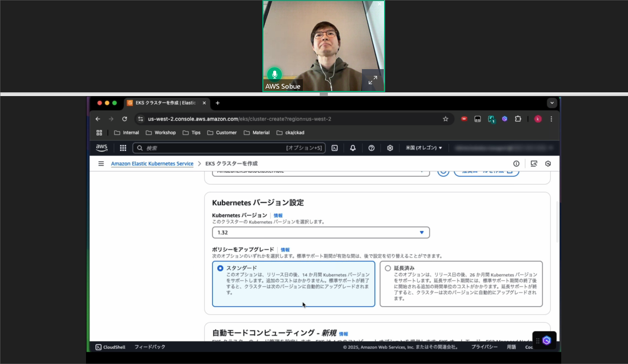The height and width of the screenshot is (364, 628).
Task: Open フィードバック in the footer
Action: point(150,347)
